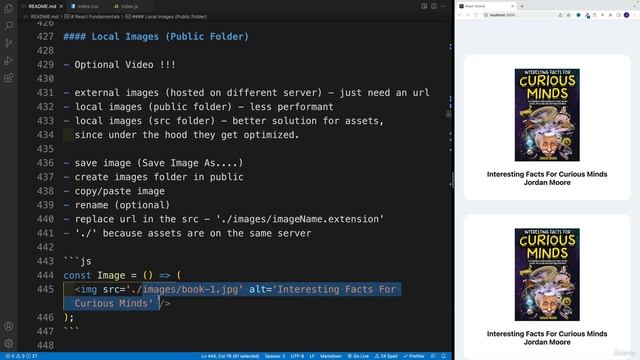Open the Search view in activity bar
Screen dimensions: 640x360
point(8,26)
